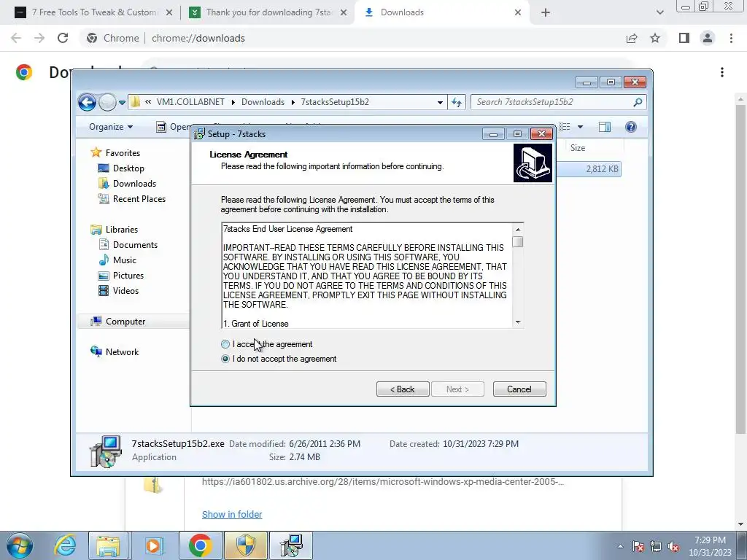Click Downloads in the address breadcrumb

[263, 102]
